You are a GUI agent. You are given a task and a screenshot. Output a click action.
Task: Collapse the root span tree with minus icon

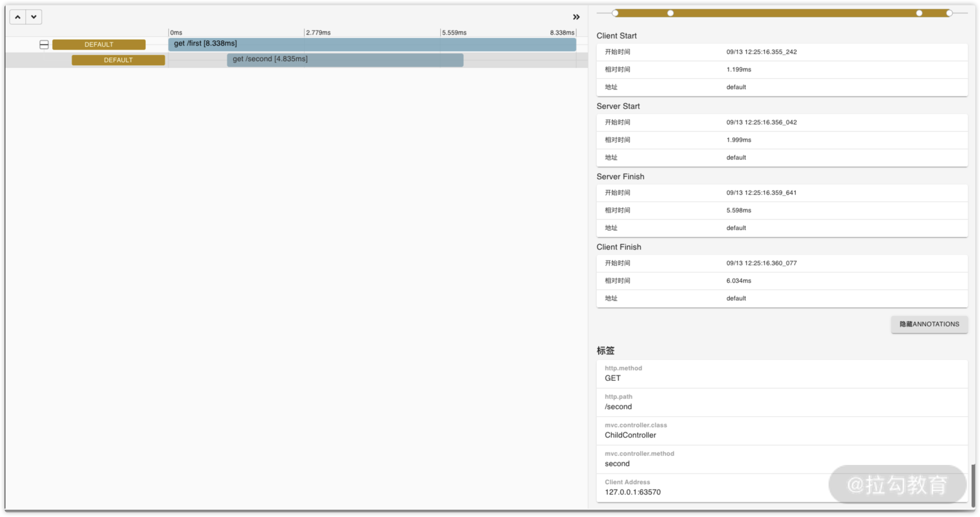point(44,45)
